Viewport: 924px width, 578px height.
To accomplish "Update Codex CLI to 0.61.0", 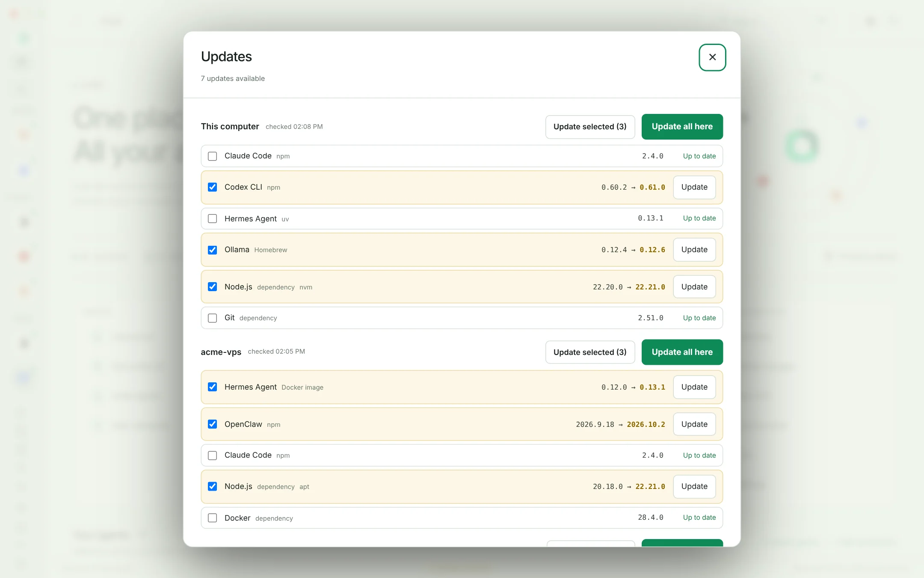I will (694, 187).
